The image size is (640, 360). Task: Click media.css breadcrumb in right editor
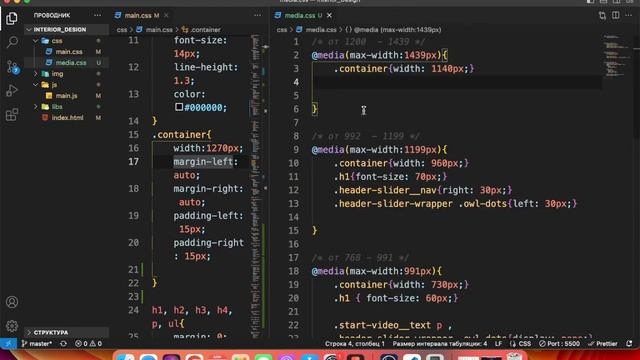click(316, 30)
